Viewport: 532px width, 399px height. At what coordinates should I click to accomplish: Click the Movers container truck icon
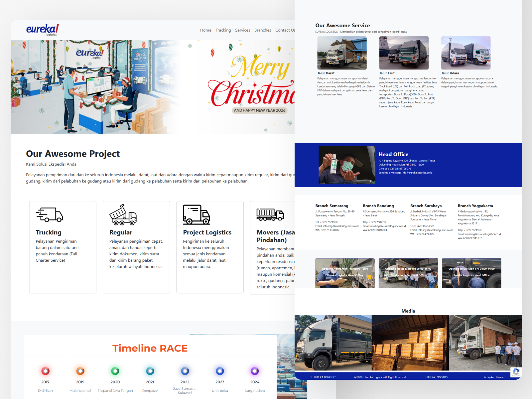(270, 214)
